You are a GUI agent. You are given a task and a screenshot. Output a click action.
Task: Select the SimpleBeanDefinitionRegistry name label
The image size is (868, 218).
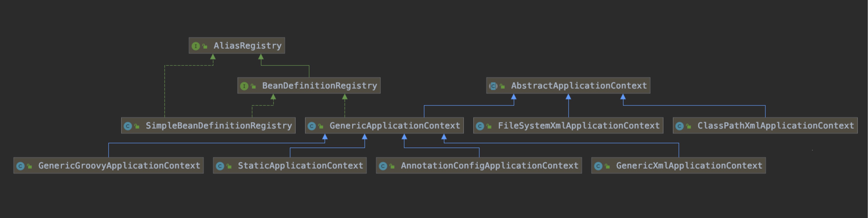pos(219,126)
